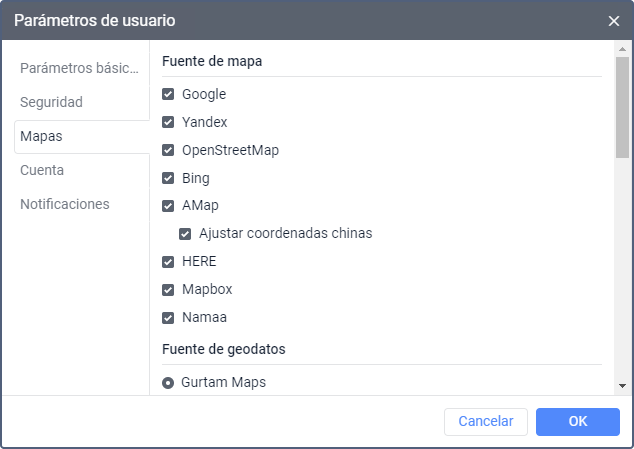Uncheck Ajustar coordenadas chinas option
The height and width of the screenshot is (449, 634).
pyautogui.click(x=185, y=234)
